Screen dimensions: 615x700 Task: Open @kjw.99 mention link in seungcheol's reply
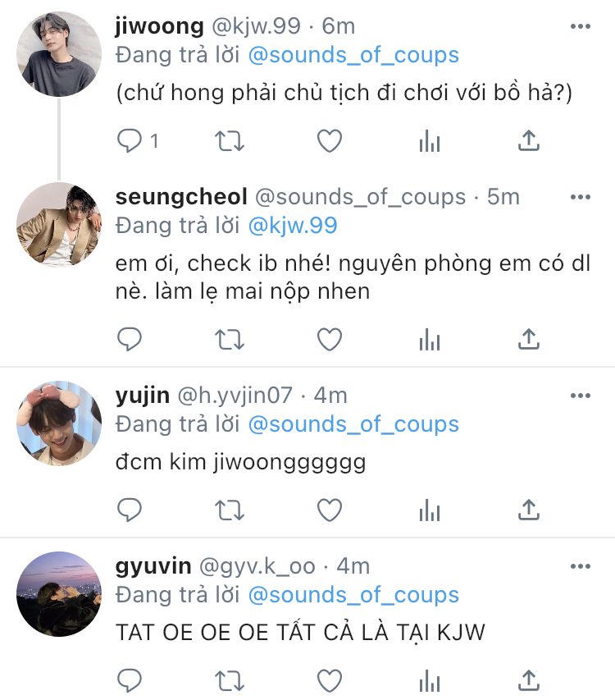(293, 226)
